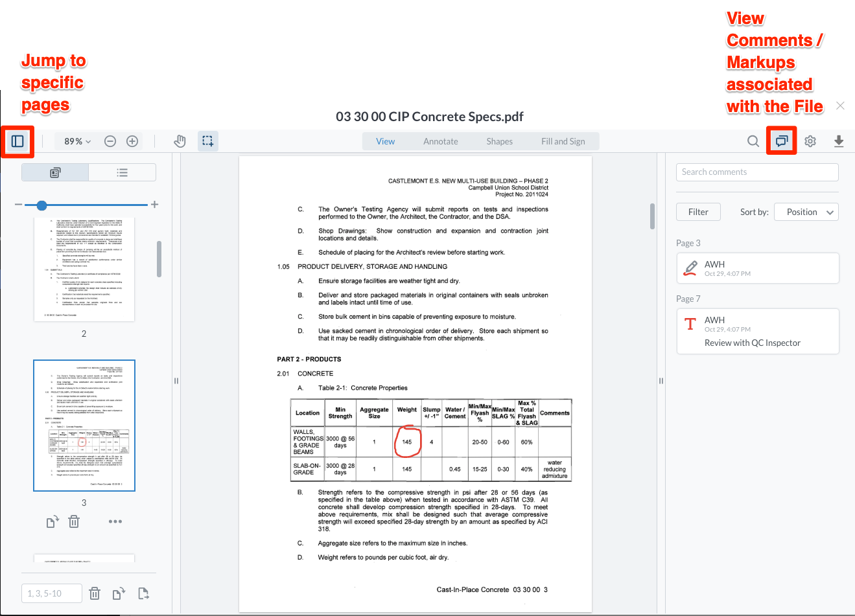855x616 pixels.
Task: Open the document search magnifier
Action: 753,141
